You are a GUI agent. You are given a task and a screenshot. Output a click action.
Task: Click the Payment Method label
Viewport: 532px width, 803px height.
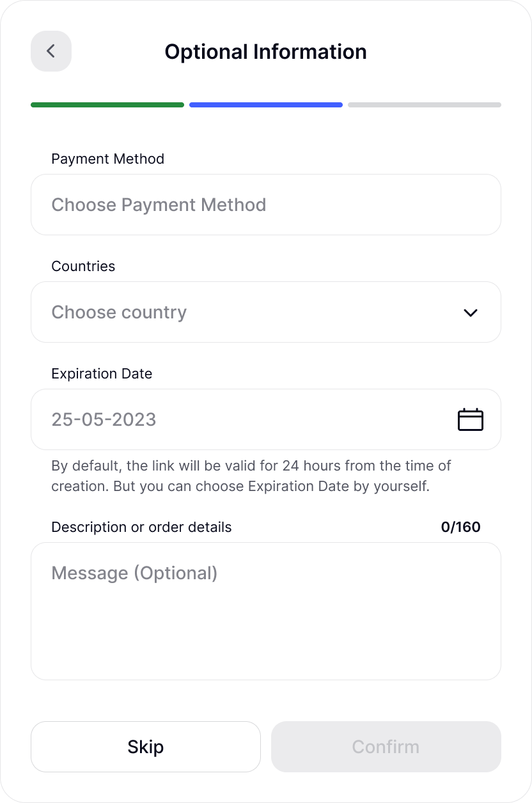pos(107,159)
